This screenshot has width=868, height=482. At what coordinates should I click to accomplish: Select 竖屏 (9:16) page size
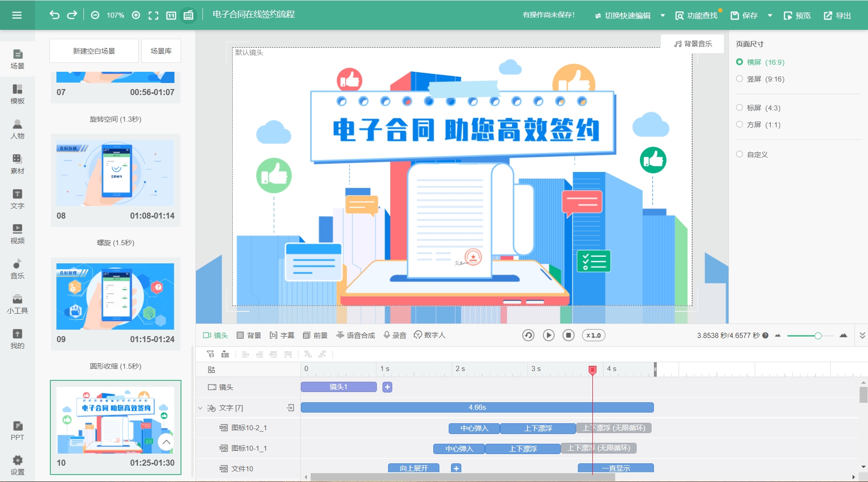[x=760, y=79]
